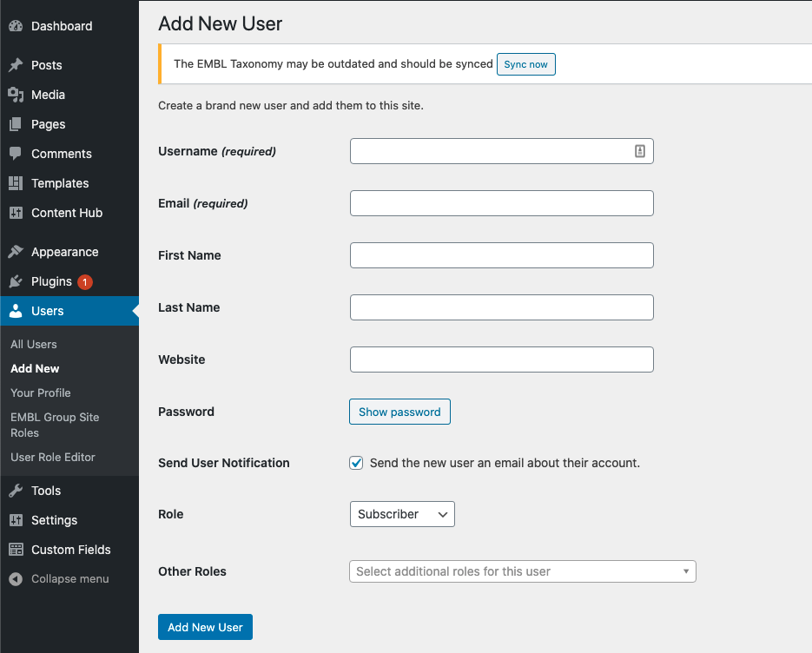Click the Settings sliders icon
This screenshot has height=653, width=812.
pyautogui.click(x=16, y=520)
